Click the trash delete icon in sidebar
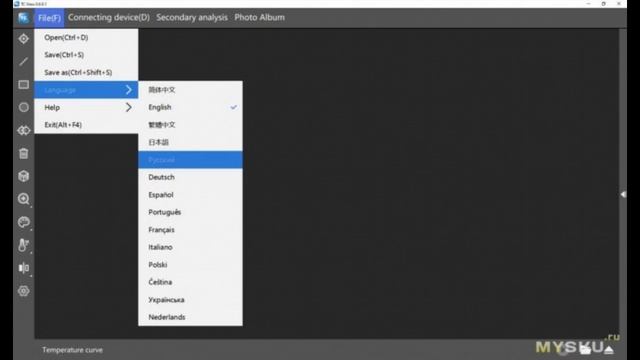640x360 pixels. pos(24,153)
